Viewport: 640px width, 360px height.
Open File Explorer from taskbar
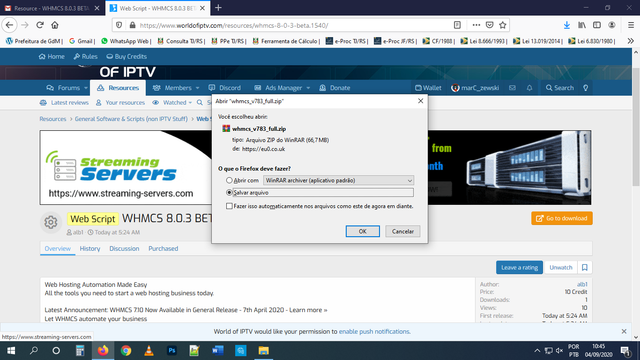coord(263,351)
